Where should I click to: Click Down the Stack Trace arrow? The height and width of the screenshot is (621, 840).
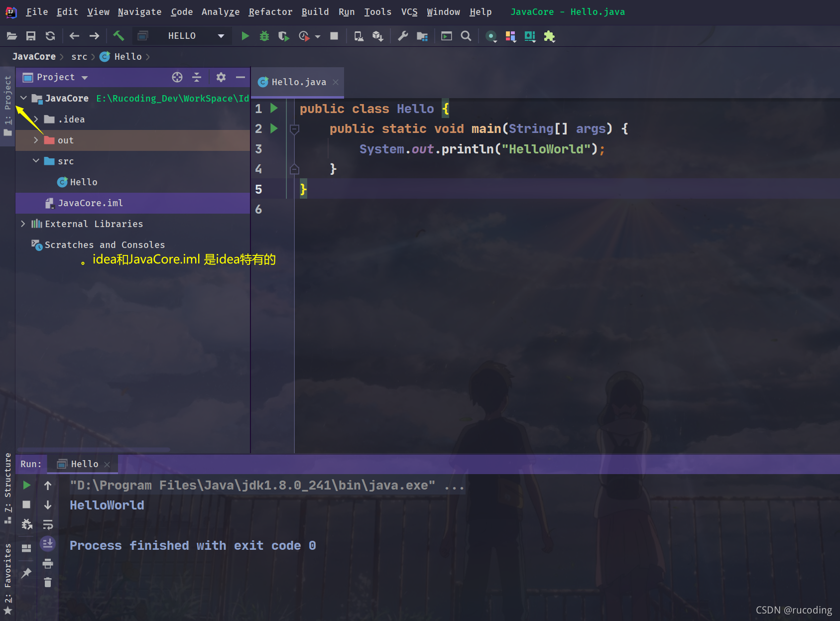48,504
